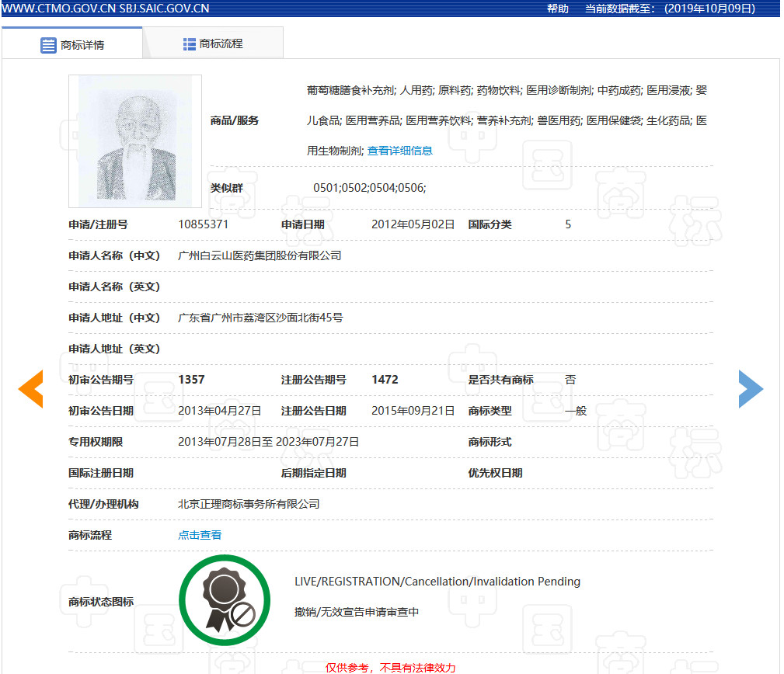Open the 帮助 help menu
784x674 pixels.
557,9
